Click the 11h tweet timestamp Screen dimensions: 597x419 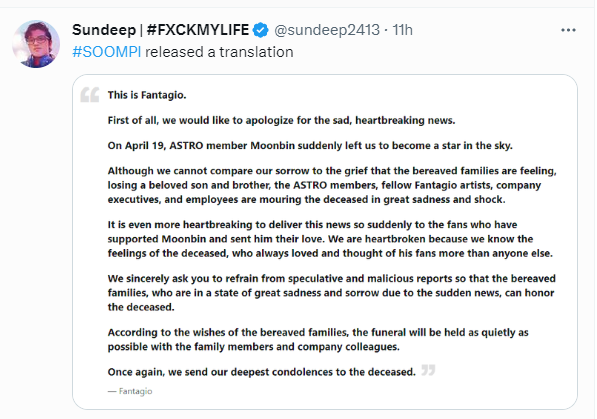(402, 30)
